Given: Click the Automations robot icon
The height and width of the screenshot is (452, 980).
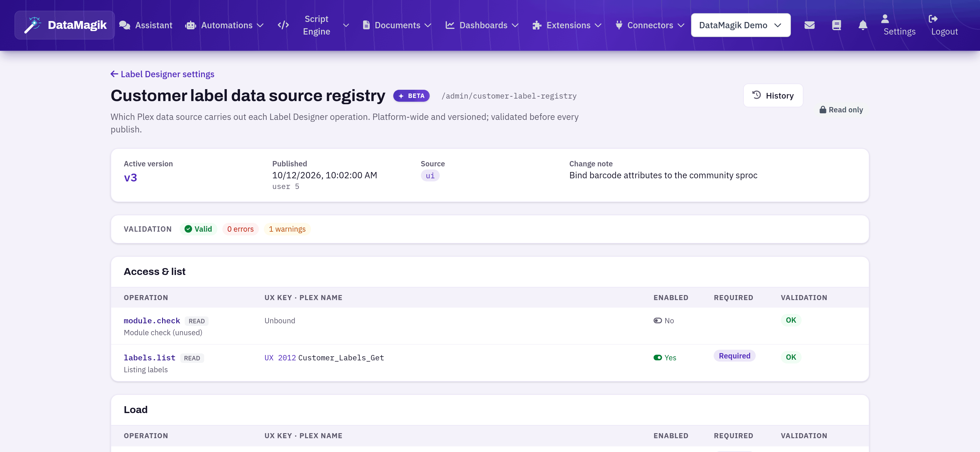Looking at the screenshot, I should click(x=191, y=25).
